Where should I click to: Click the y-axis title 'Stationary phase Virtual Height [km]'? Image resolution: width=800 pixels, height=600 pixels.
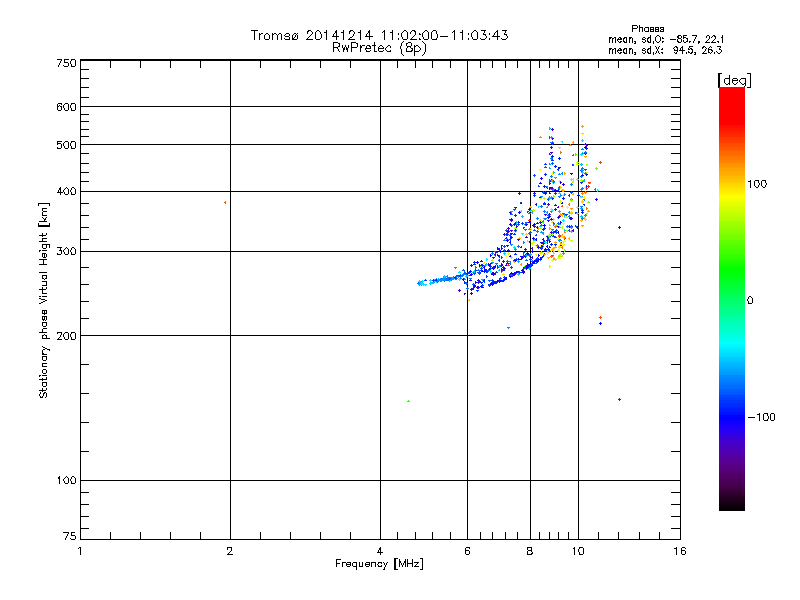pos(43,300)
